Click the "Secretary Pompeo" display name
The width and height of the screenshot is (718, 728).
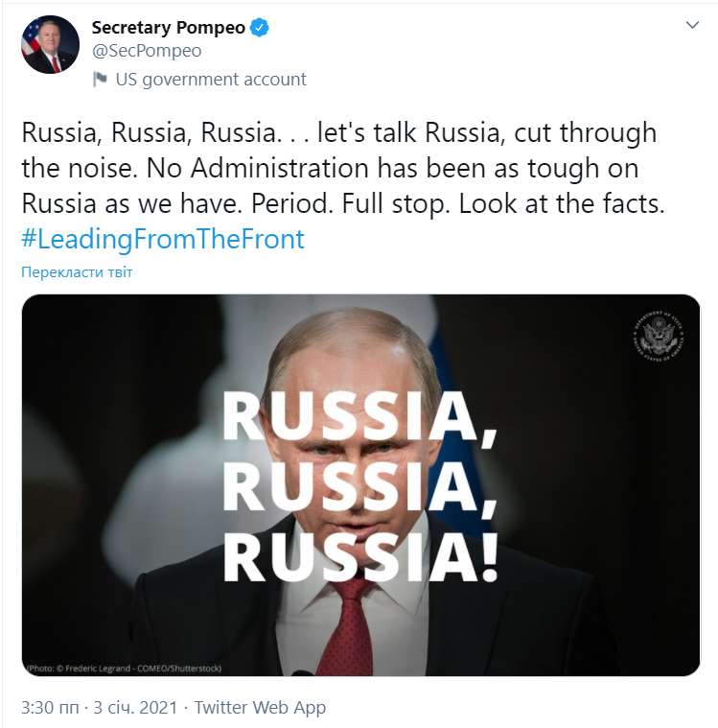pos(168,28)
